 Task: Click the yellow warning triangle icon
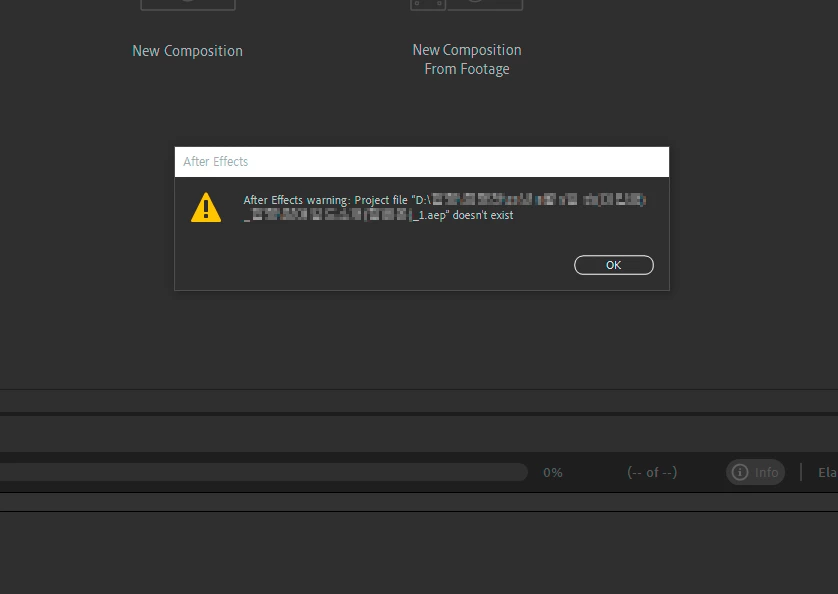[x=206, y=207]
